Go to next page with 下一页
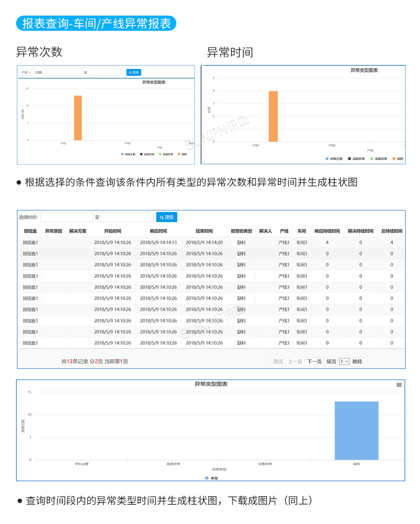This screenshot has height=524, width=420. (315, 361)
